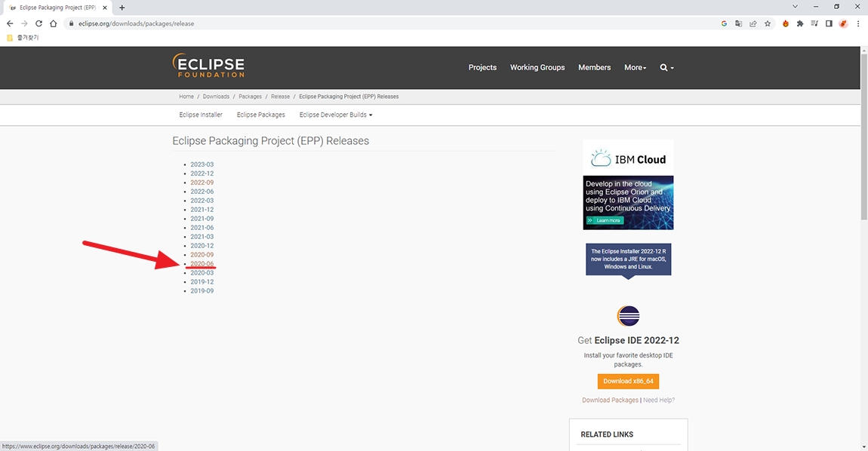Open the 2020-03 release link
Screen dimensions: 868x451
tap(202, 273)
